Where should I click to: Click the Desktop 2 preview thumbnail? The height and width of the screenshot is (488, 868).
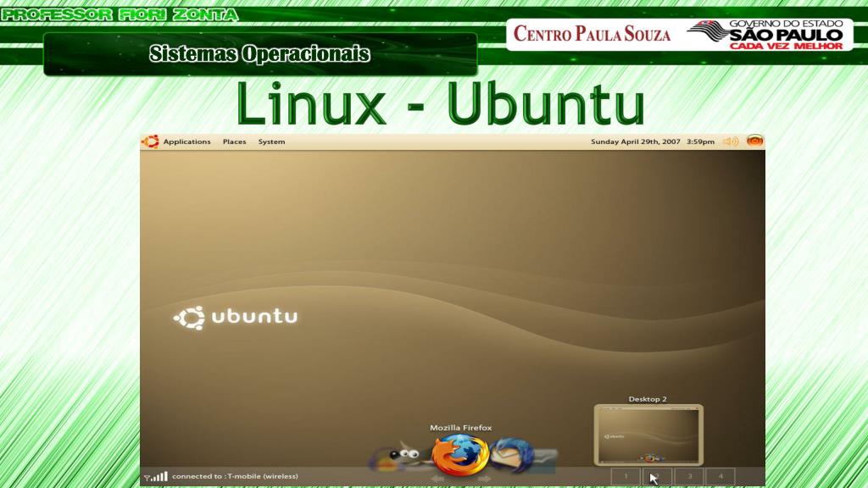tap(648, 435)
